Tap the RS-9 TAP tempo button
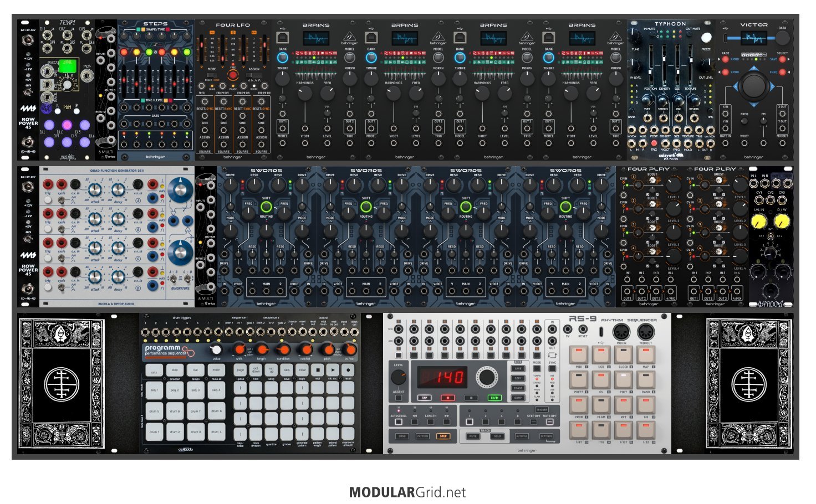Image resolution: width=816 pixels, height=504 pixels. [425, 398]
